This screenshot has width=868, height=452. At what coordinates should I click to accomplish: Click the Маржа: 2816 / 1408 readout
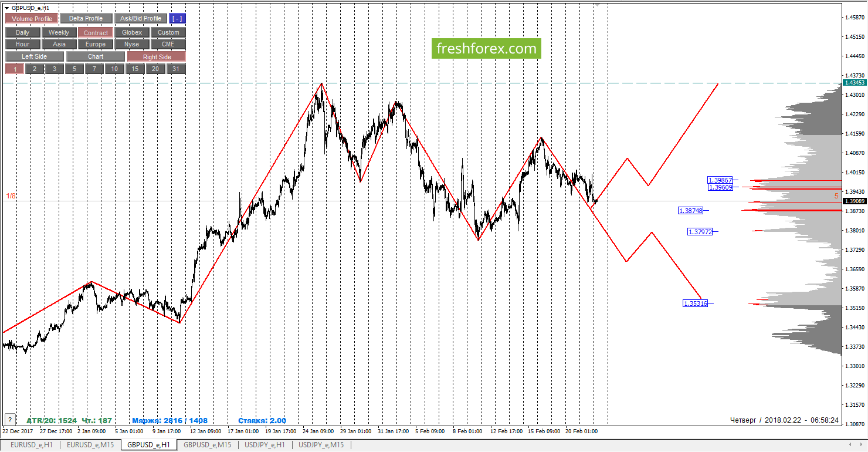click(169, 421)
